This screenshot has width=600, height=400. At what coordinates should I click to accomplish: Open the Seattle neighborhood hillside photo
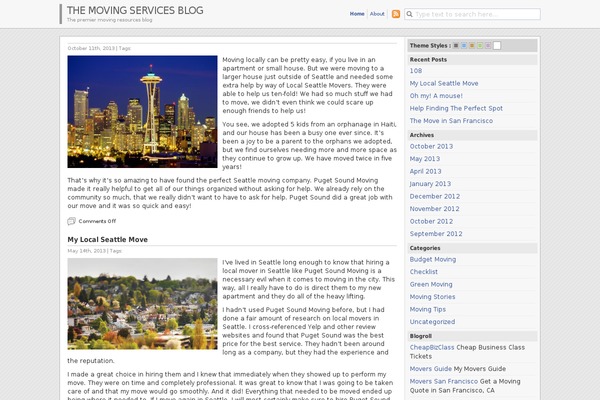click(x=142, y=304)
